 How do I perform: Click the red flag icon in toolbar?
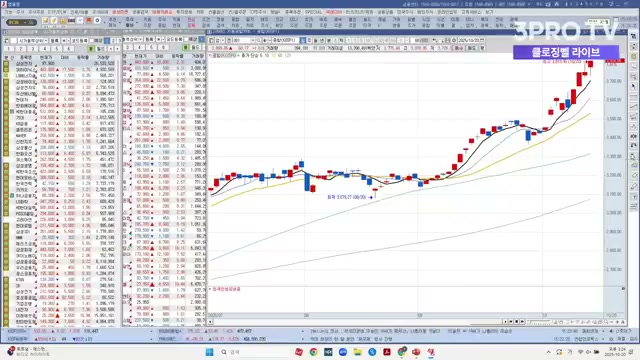(88, 20)
